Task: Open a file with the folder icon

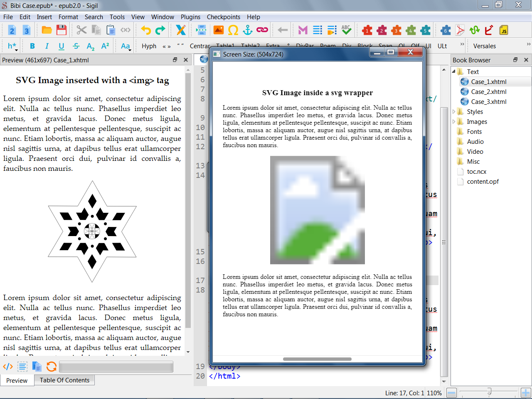Action: click(47, 30)
